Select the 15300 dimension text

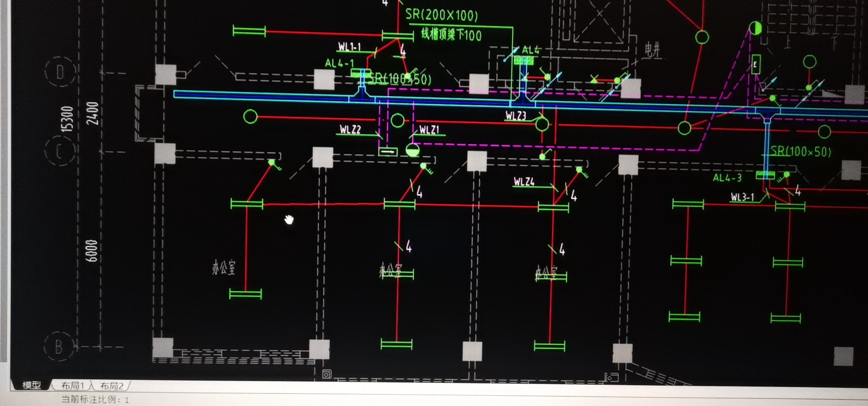coord(67,120)
